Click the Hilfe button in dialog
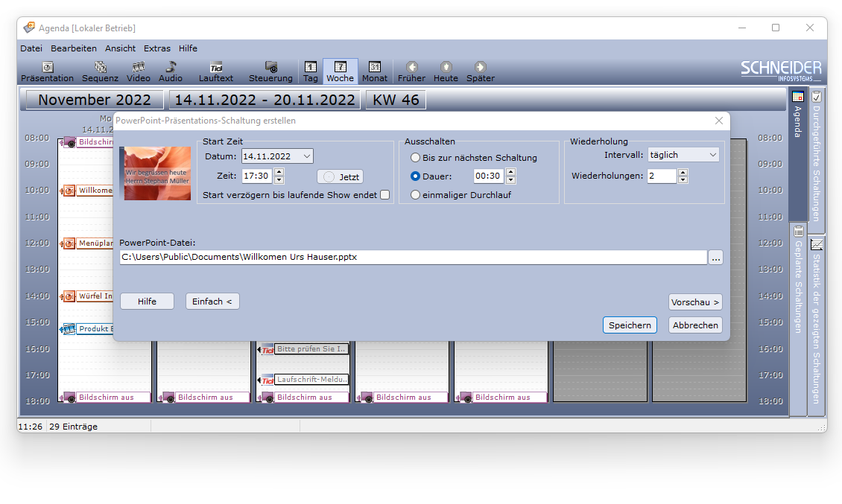Screen dimensions: 842x504 point(147,301)
